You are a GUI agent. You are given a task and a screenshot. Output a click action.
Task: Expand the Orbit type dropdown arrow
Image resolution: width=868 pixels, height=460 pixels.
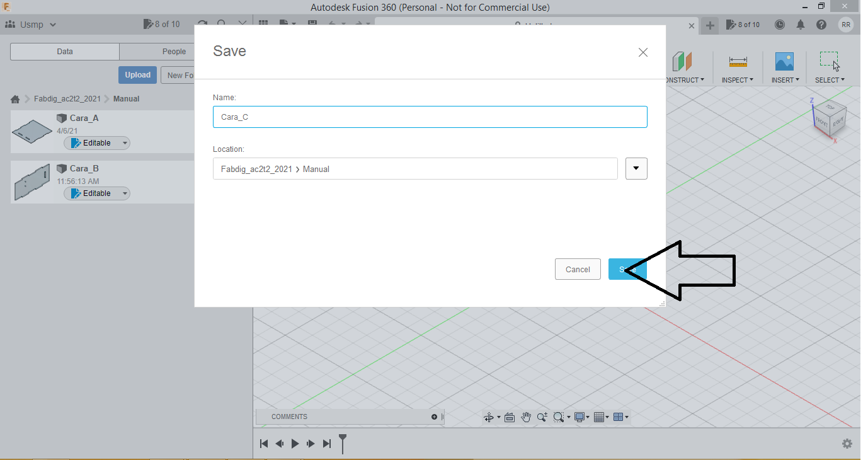(498, 417)
